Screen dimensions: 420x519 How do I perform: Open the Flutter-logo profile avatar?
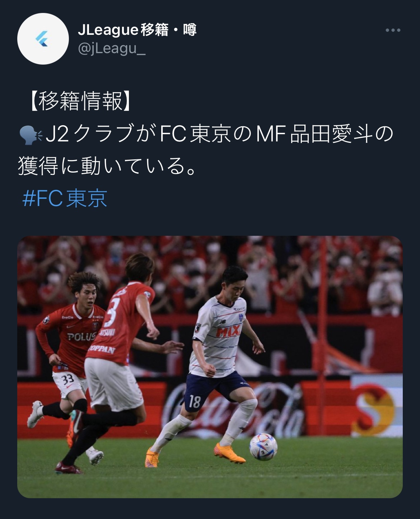(x=43, y=39)
